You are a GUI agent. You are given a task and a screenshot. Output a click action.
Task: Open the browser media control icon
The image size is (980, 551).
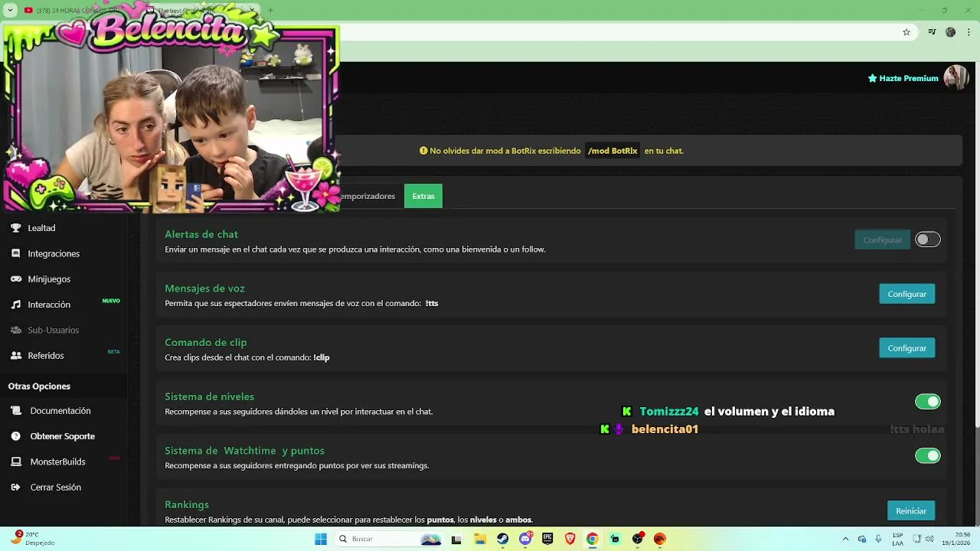tap(932, 32)
